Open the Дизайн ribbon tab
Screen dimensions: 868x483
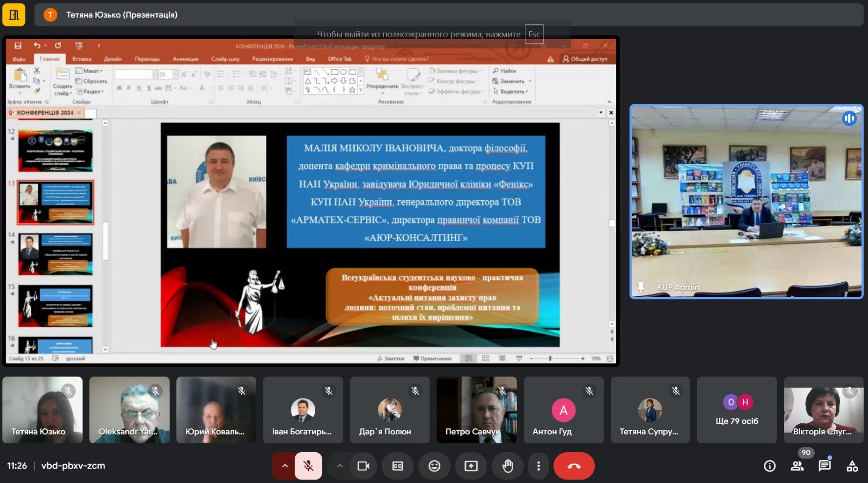(x=113, y=59)
